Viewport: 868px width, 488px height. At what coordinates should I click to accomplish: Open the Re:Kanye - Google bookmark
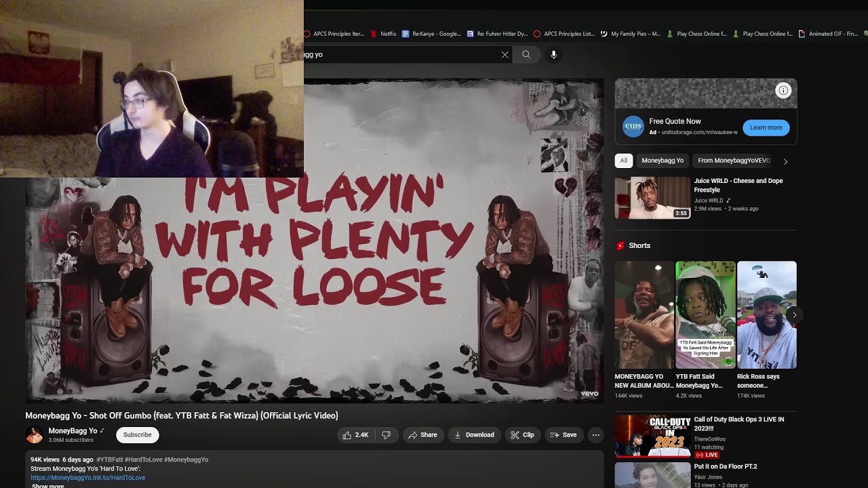pos(431,34)
